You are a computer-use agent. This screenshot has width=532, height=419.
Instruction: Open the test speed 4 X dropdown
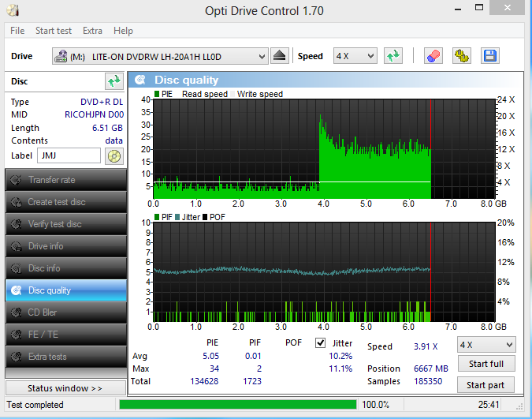486,345
